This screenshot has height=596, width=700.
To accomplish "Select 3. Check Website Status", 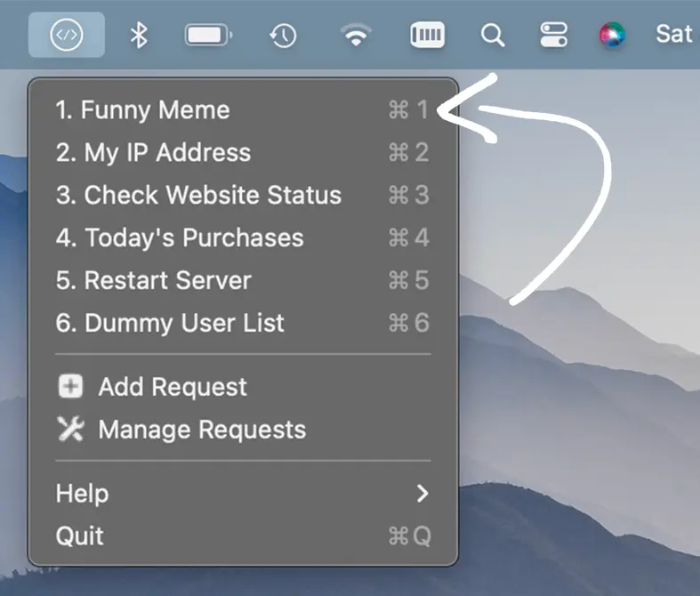I will [x=243, y=195].
